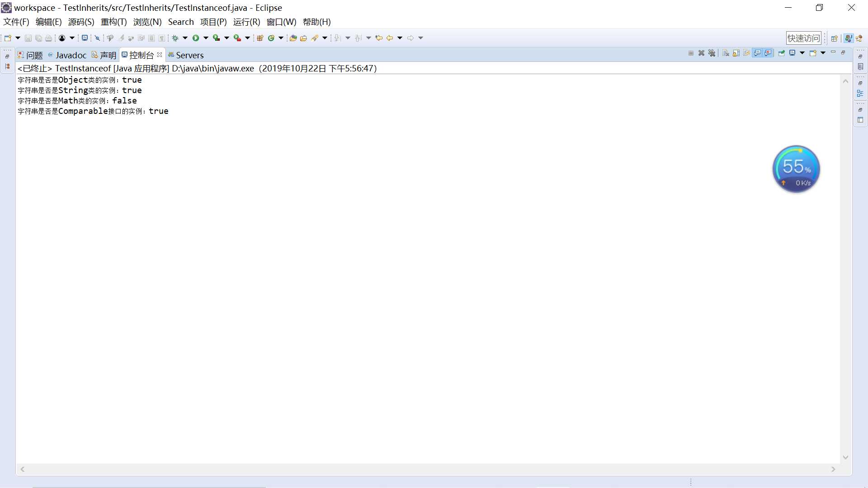Viewport: 868px width, 488px height.
Task: Click the Open Perspective icon
Action: point(835,38)
